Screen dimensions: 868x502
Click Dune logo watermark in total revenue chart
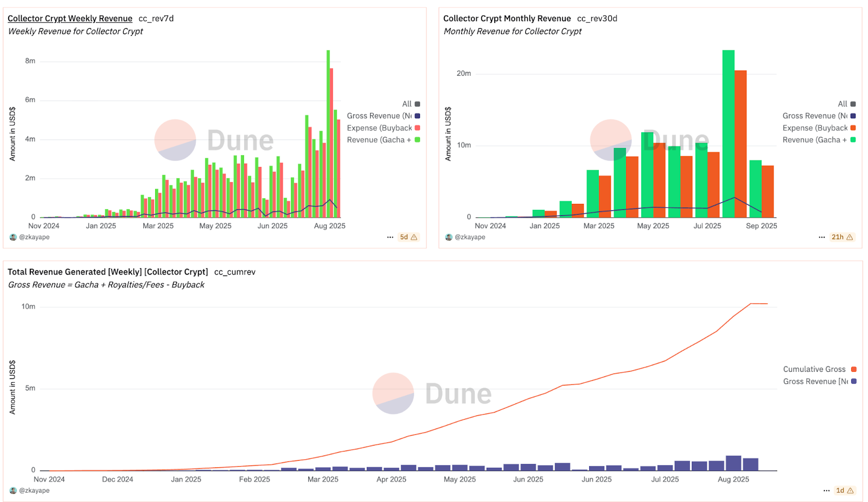point(393,393)
